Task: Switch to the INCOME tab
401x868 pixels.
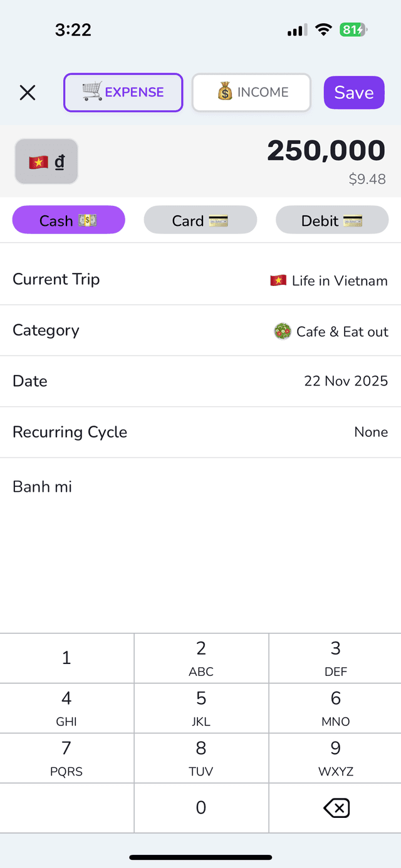Action: (x=251, y=92)
